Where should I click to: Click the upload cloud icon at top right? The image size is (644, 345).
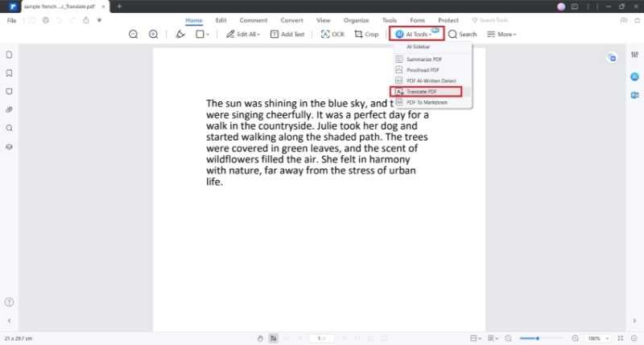[x=623, y=20]
